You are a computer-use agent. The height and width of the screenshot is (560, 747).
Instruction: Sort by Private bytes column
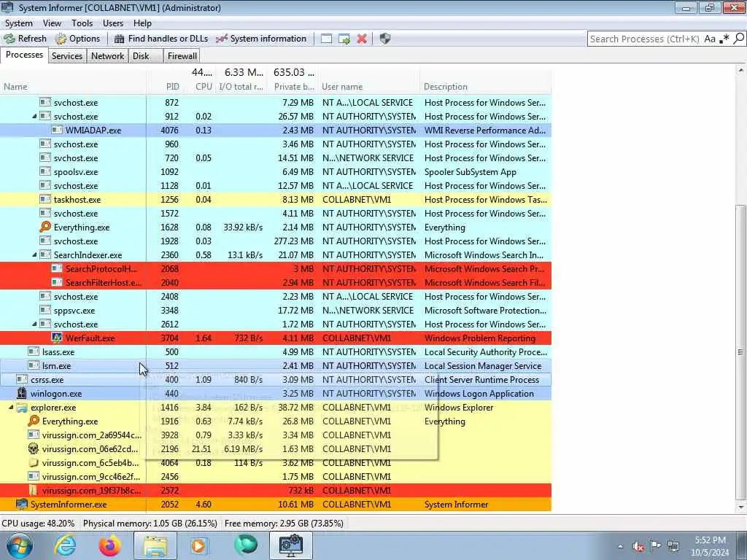tap(293, 87)
